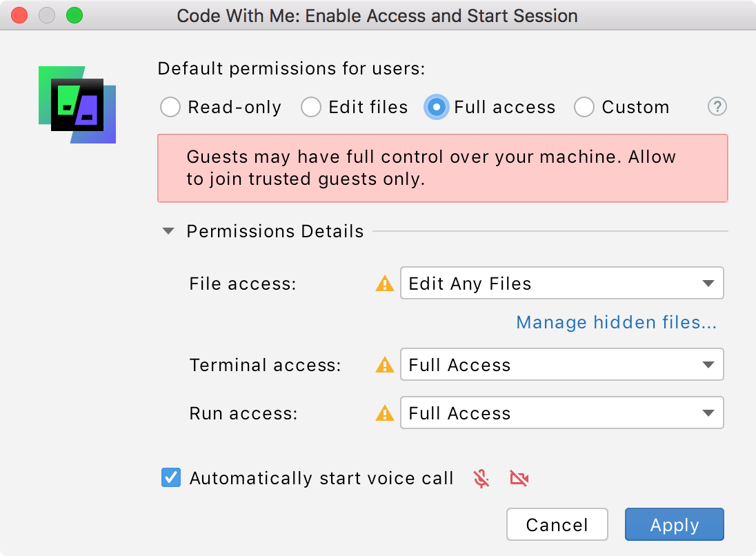Click the warning icon next to File access

point(385,284)
